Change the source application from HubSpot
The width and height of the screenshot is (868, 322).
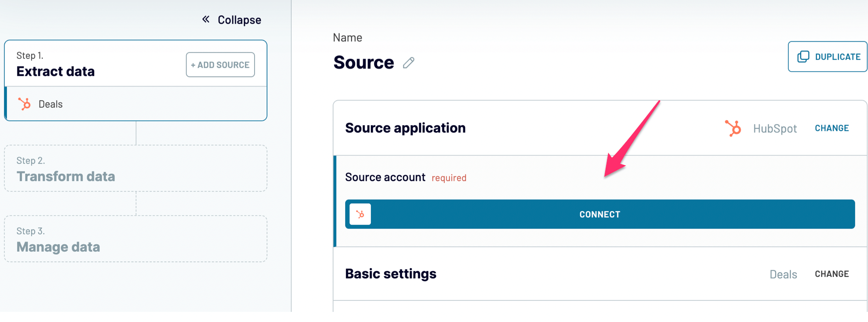pyautogui.click(x=832, y=128)
